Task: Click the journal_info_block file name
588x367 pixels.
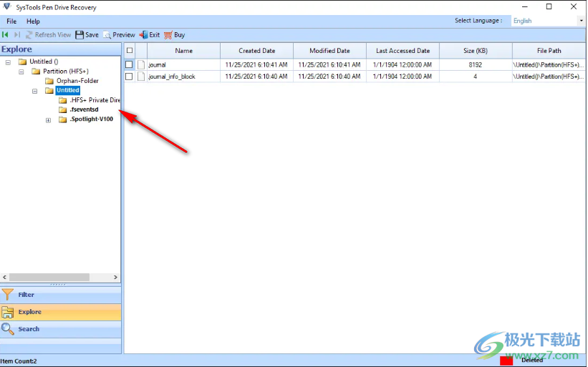Action: (x=172, y=77)
